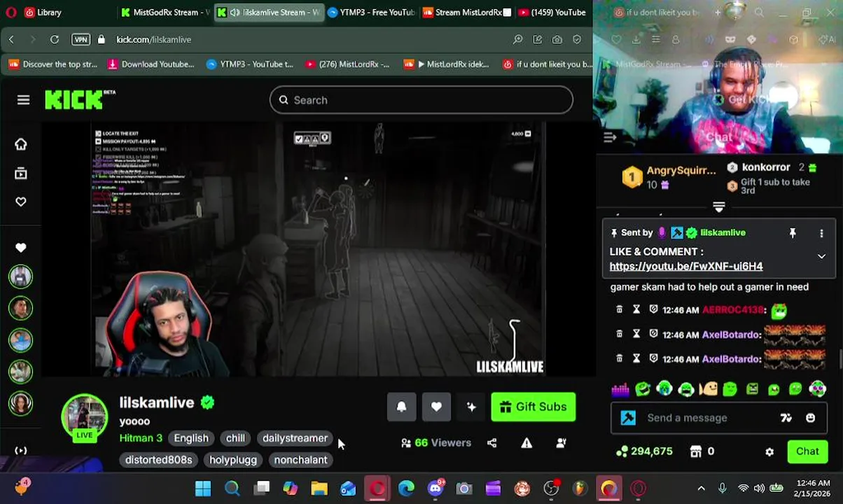Select the English tag

click(x=191, y=438)
